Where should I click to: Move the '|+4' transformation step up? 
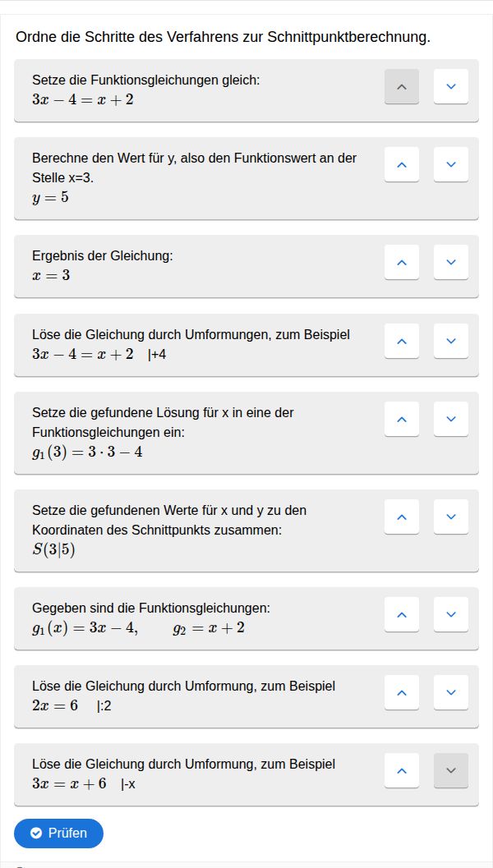pos(402,341)
